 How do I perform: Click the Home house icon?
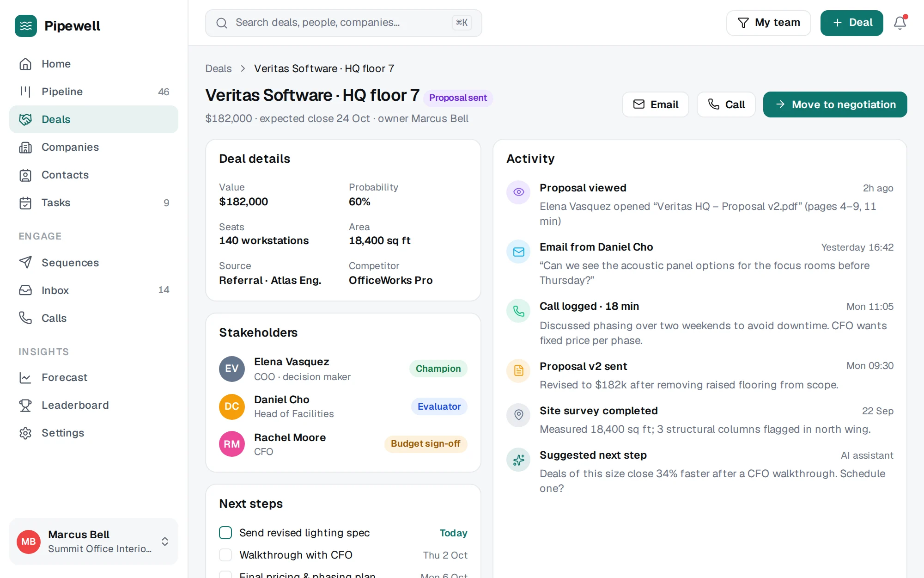click(x=25, y=64)
